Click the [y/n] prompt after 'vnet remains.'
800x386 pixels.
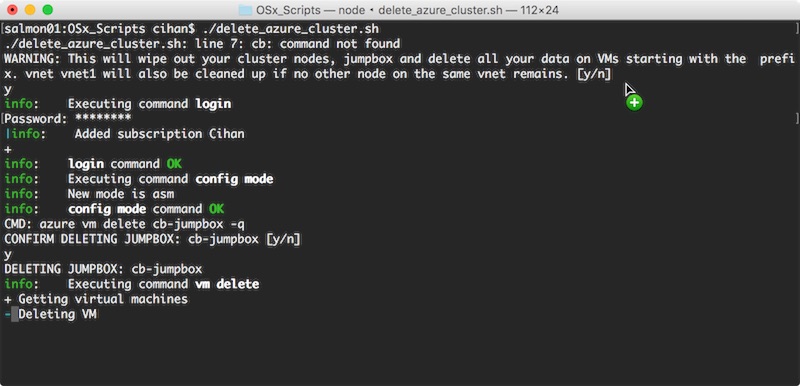tap(594, 74)
